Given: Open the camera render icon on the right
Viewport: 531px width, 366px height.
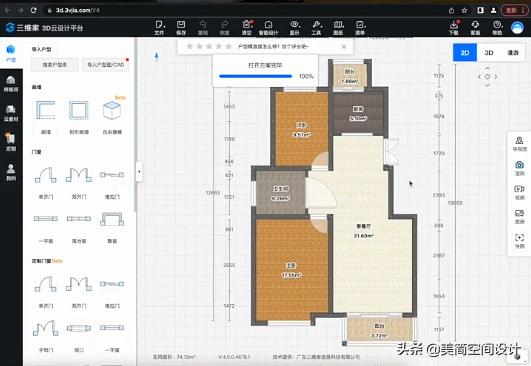Looking at the screenshot, I should point(519,168).
